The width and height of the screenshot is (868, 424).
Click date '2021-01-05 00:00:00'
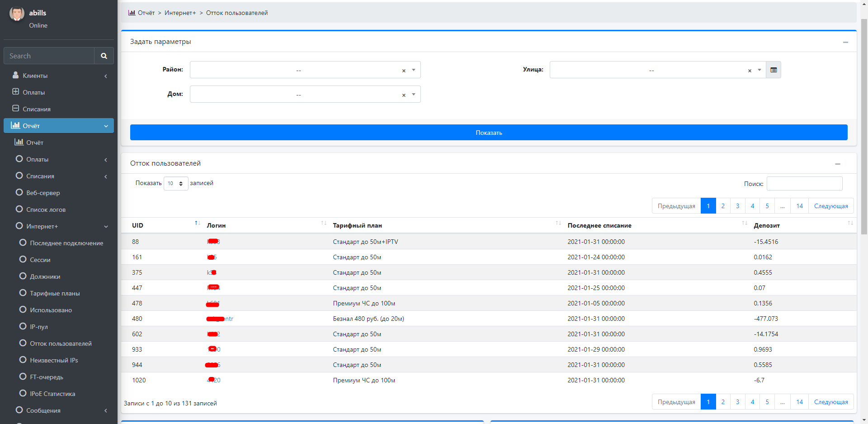point(596,303)
